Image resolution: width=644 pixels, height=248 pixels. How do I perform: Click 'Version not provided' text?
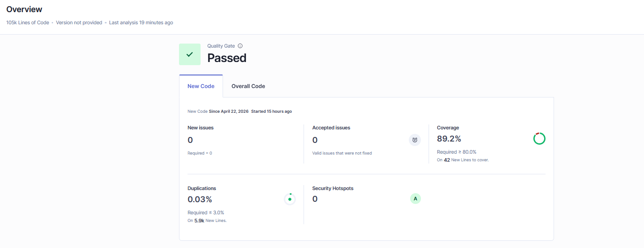click(x=79, y=22)
